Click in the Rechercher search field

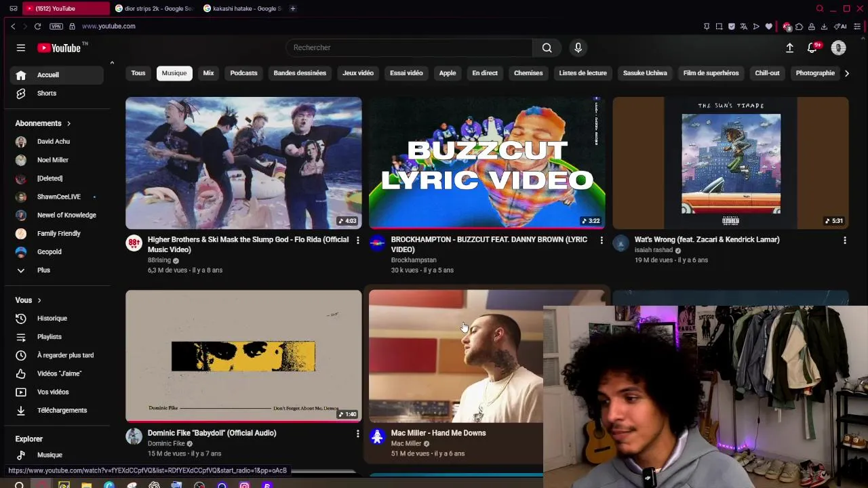pyautogui.click(x=409, y=47)
